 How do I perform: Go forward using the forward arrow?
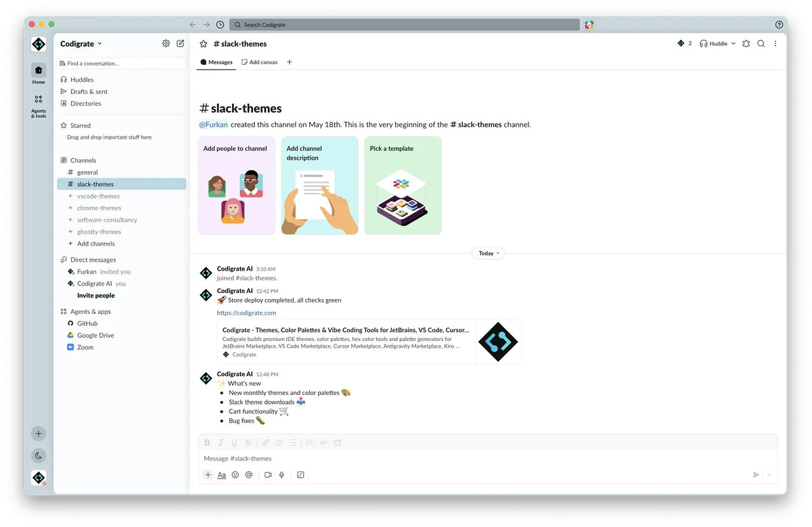206,24
